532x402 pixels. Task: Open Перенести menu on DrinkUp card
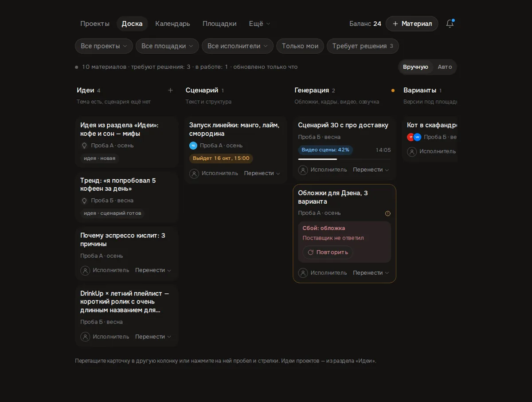[153, 337]
